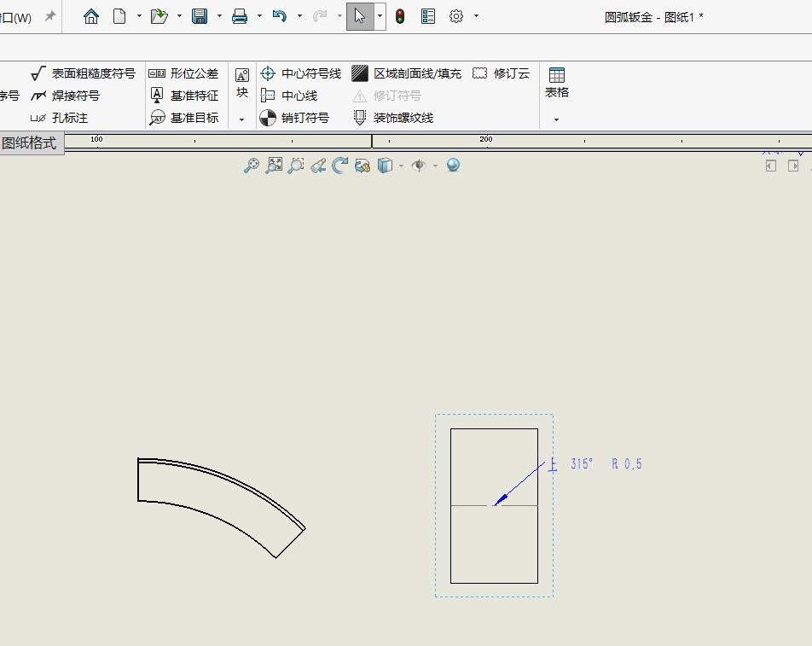The image size is (812, 646).
Task: Click the Area Hatch/Fill tool (区域剖面线/填充)
Action: [x=407, y=73]
